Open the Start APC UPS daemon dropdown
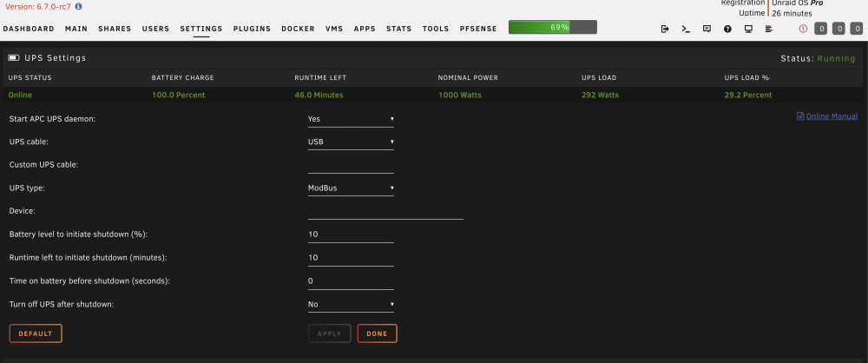 [x=351, y=119]
